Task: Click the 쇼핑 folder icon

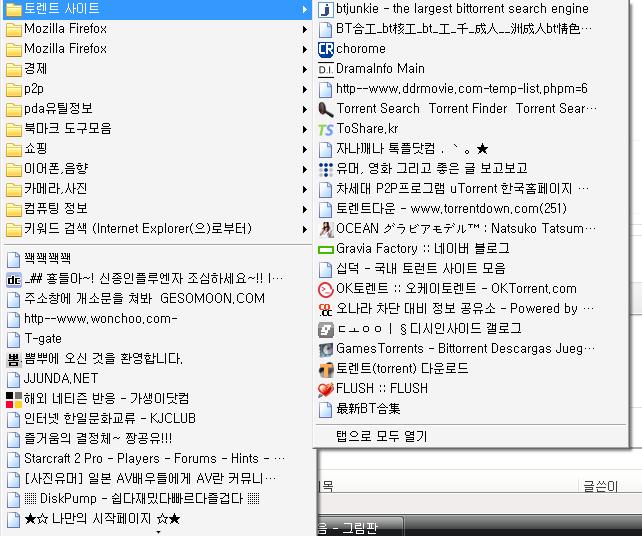Action: (x=14, y=149)
